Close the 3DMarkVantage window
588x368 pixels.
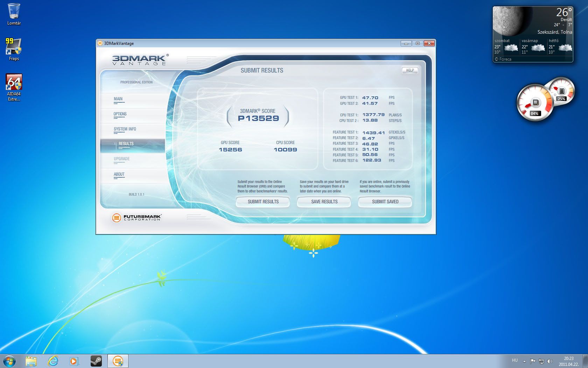[429, 43]
